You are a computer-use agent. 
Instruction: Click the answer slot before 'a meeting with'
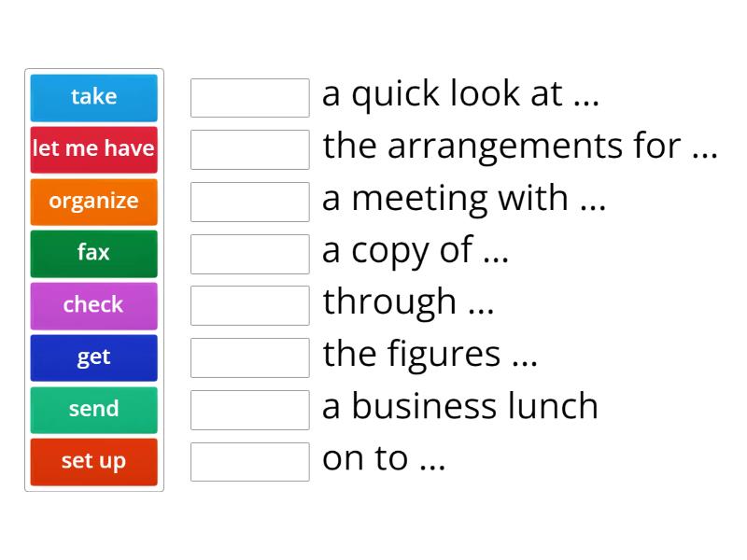click(x=249, y=202)
